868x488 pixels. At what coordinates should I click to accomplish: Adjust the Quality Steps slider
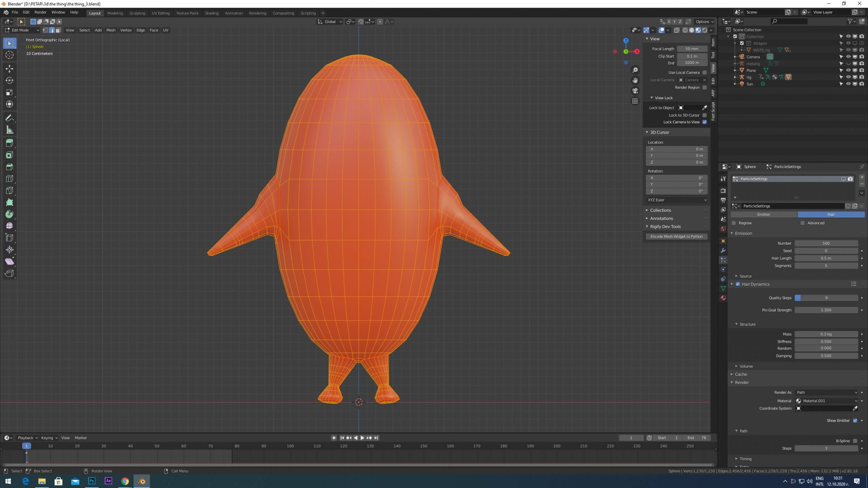(826, 298)
